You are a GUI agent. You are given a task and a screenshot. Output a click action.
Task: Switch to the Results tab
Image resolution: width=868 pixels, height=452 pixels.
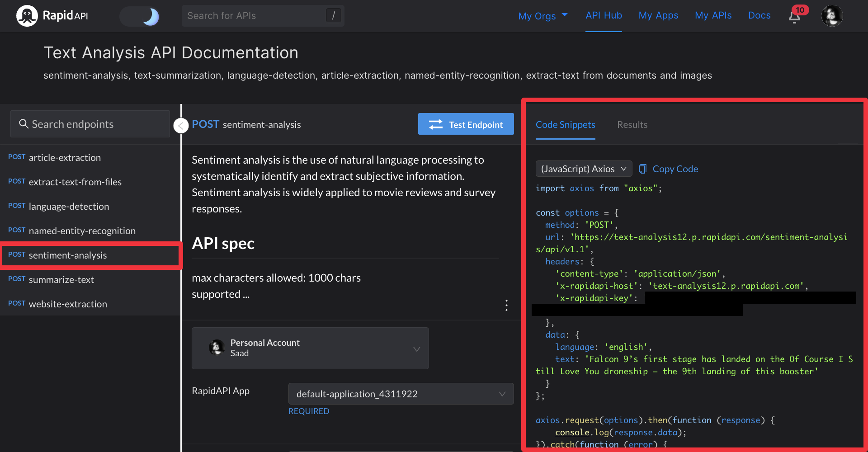point(632,125)
